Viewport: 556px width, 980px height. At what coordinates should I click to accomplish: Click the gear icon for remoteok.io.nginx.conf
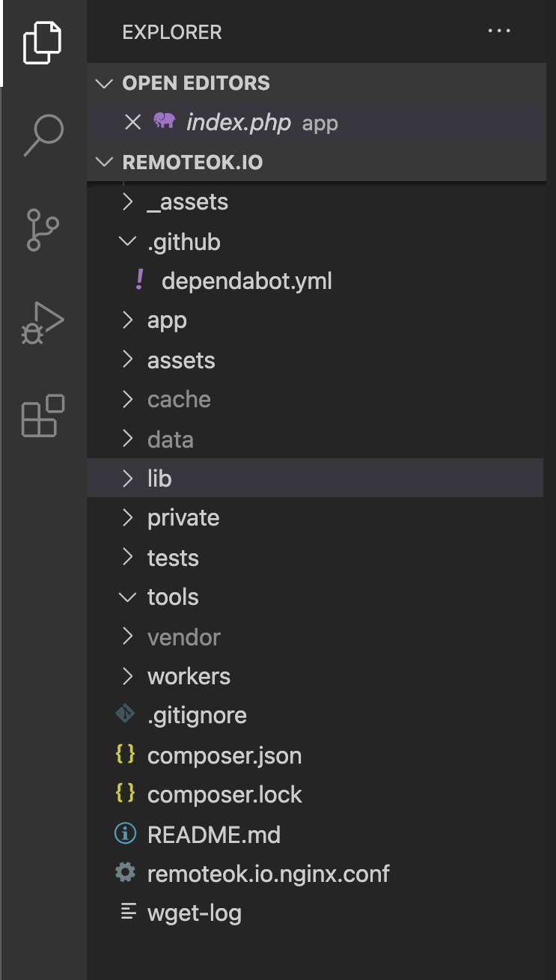point(125,872)
